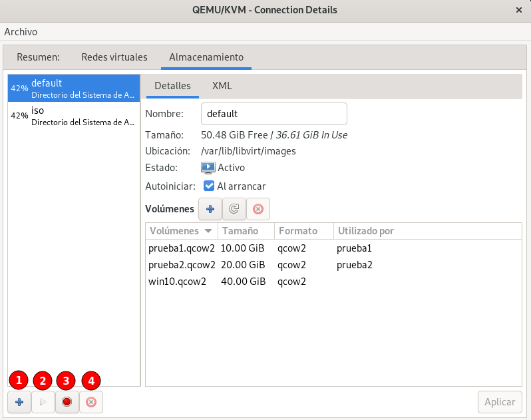531x420 pixels.
Task: Refresh the volume list
Action: point(234,209)
